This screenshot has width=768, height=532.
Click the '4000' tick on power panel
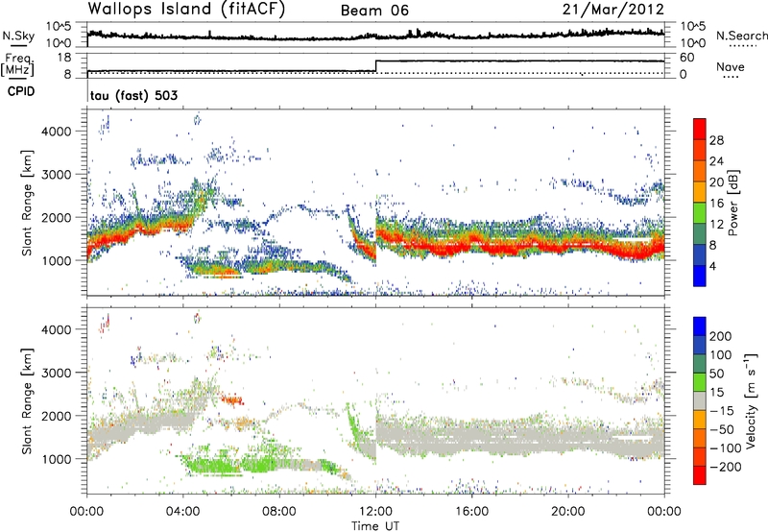click(x=56, y=132)
